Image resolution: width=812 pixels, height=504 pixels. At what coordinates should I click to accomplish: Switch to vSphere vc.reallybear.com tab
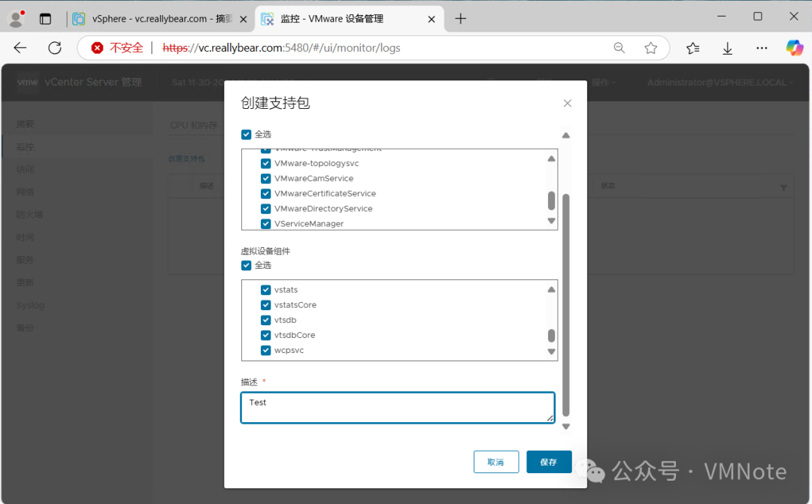click(161, 19)
